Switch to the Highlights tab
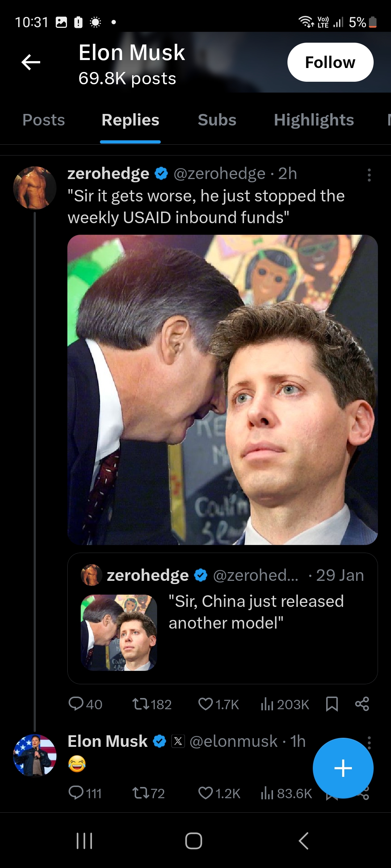 pyautogui.click(x=314, y=120)
